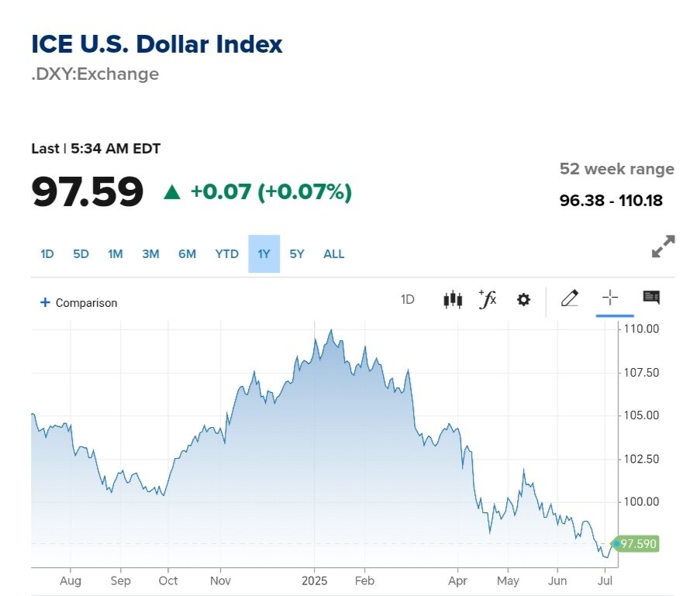Show year-to-date YTD range
700x596 pixels.
(227, 254)
